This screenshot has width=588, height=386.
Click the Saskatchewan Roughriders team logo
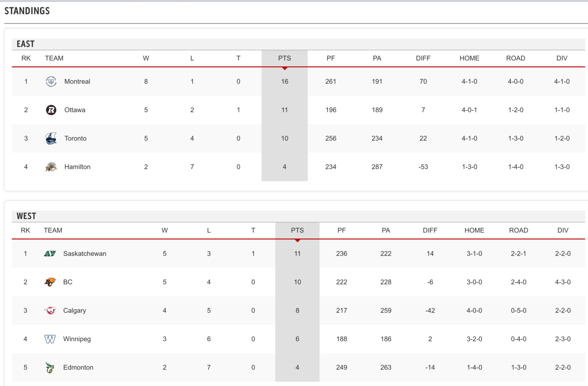point(50,254)
